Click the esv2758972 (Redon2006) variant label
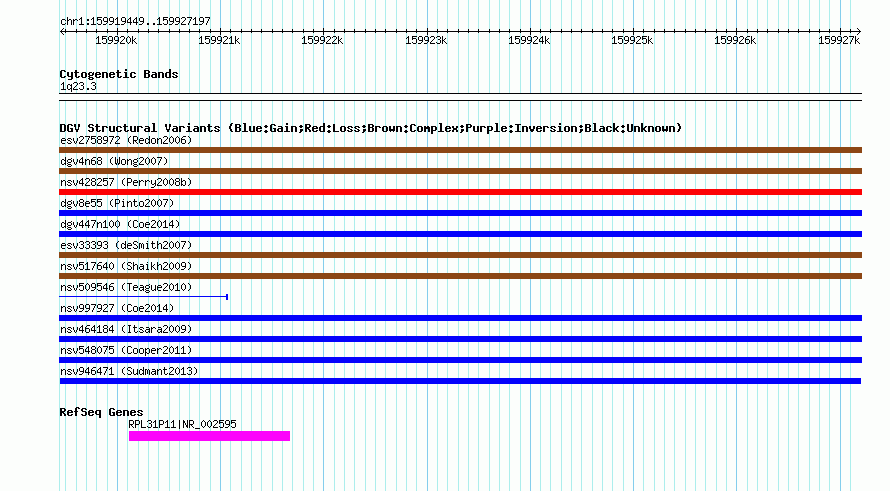Screen dimensions: 890x491 (126, 140)
